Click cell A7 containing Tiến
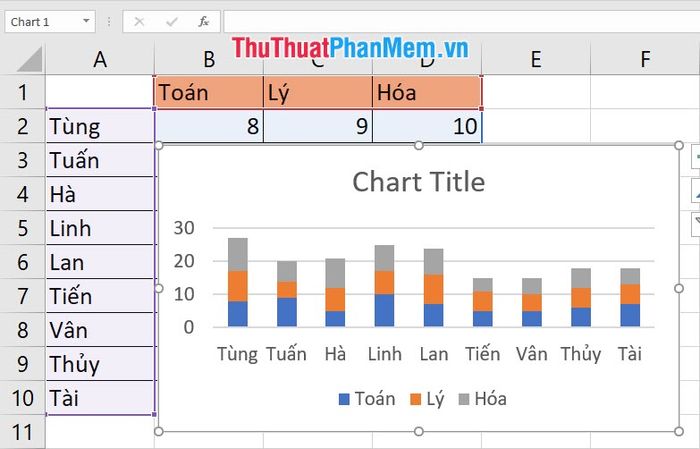 pyautogui.click(x=100, y=296)
